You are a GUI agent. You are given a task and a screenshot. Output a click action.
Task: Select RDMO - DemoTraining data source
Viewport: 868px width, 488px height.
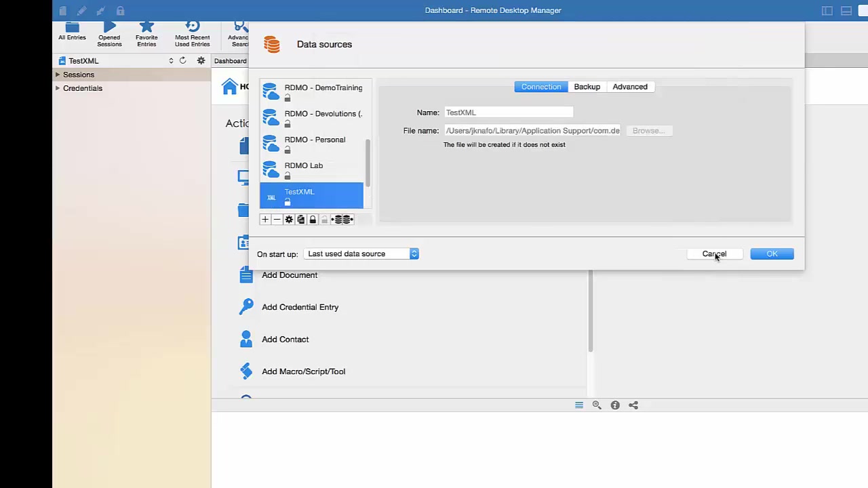pyautogui.click(x=312, y=91)
